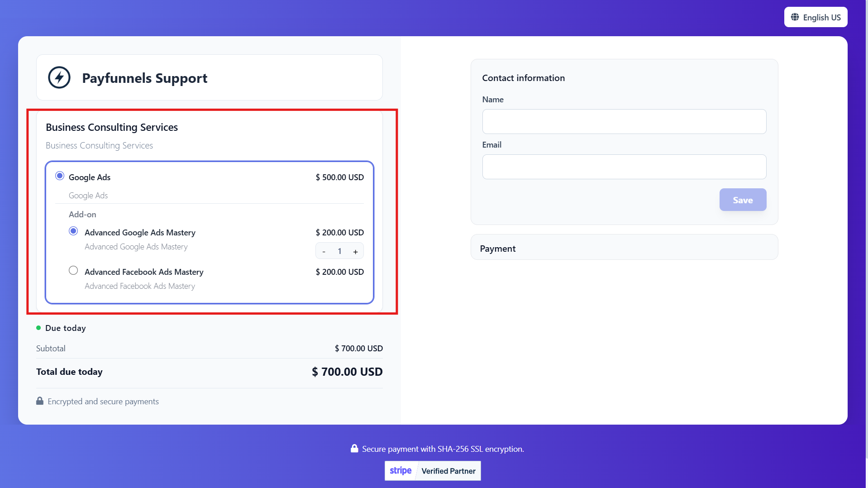The height and width of the screenshot is (488, 868).
Task: Select Advanced Facebook Ads Mastery add-on radio
Action: click(73, 270)
